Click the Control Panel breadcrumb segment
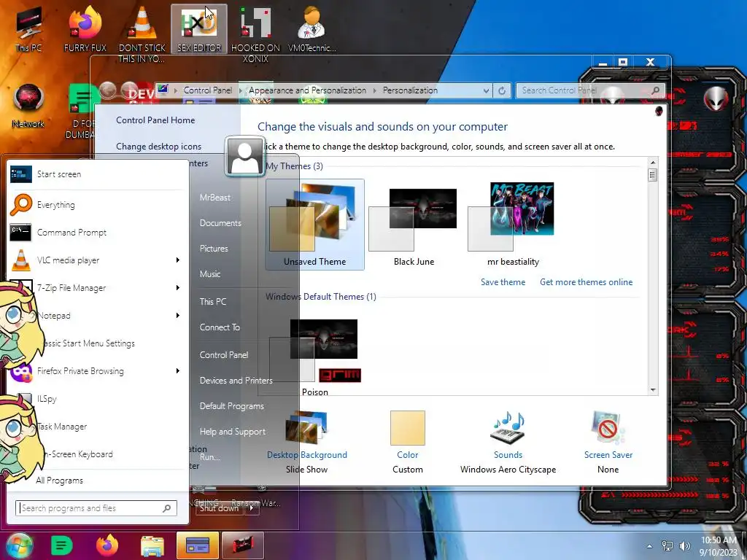Image resolution: width=747 pixels, height=560 pixels. pos(208,90)
